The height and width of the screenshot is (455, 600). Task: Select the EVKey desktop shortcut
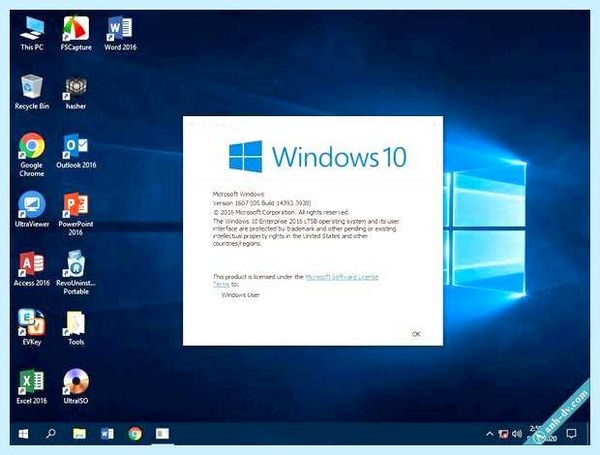32,328
